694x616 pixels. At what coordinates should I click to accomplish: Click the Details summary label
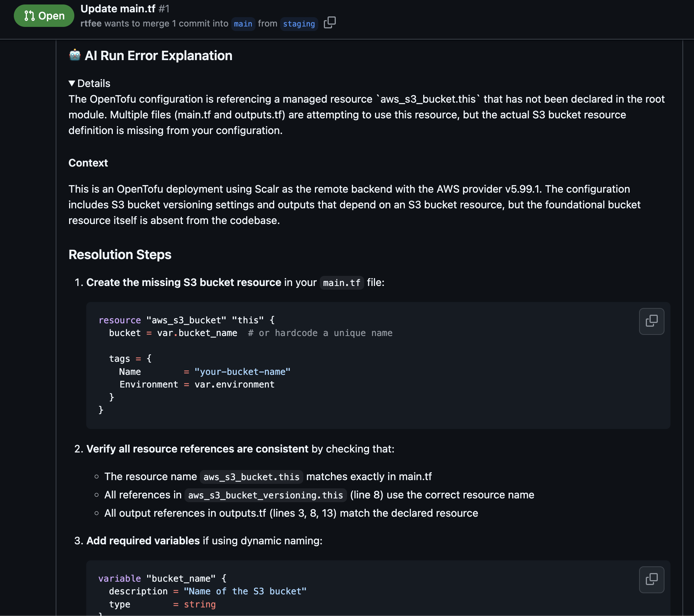coord(94,83)
